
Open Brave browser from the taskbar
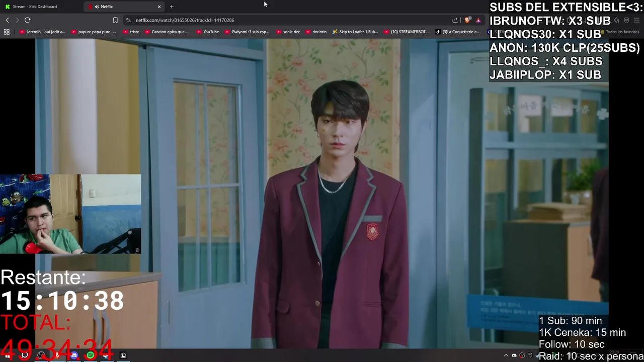click(x=57, y=355)
